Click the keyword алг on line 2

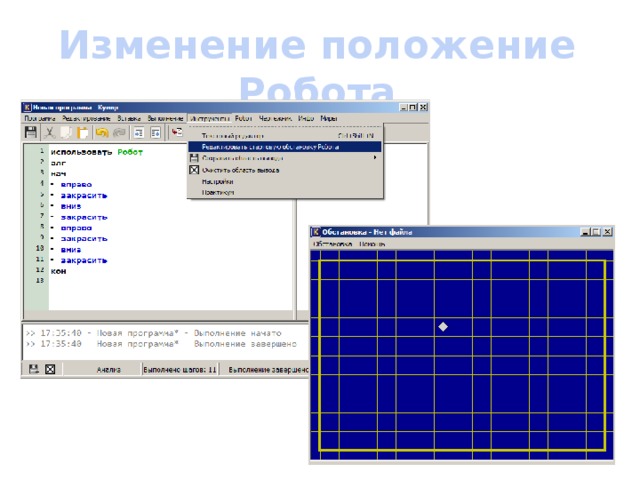tap(58, 163)
